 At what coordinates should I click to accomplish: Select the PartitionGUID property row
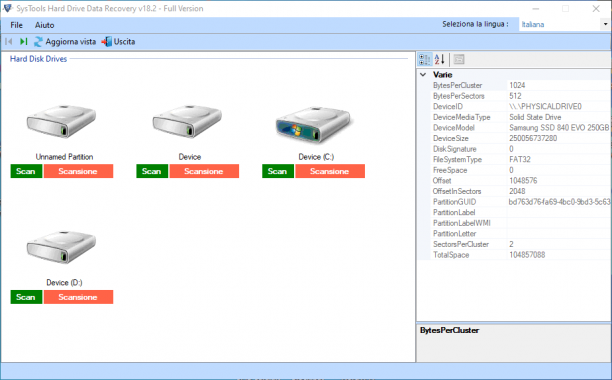coord(520,202)
